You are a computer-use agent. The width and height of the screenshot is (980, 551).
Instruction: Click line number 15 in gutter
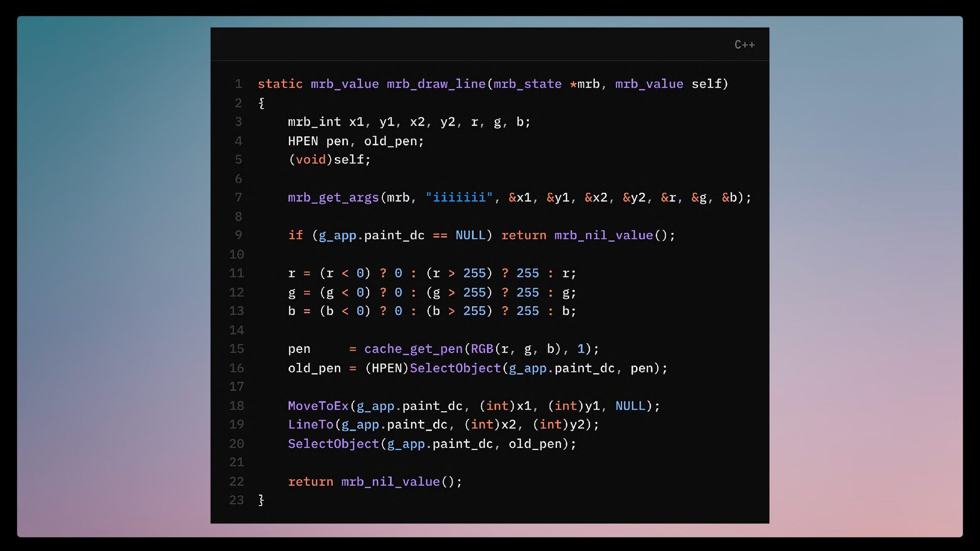(x=236, y=349)
